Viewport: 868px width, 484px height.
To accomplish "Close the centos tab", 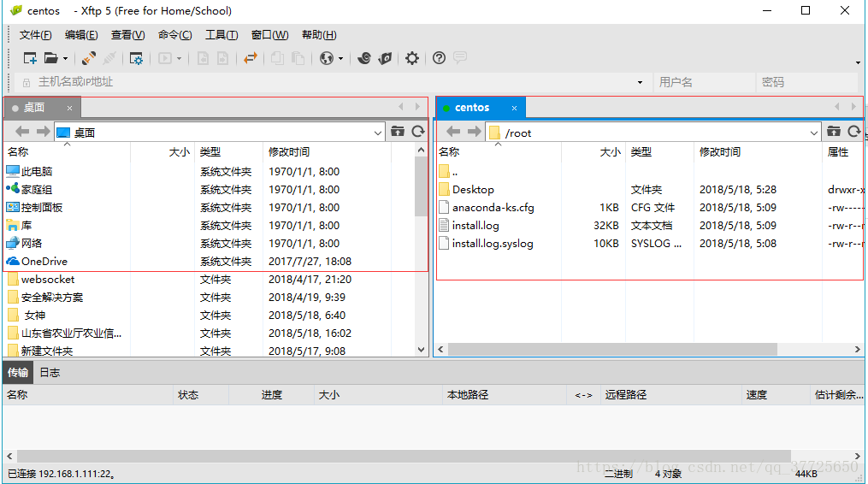I will click(x=514, y=108).
